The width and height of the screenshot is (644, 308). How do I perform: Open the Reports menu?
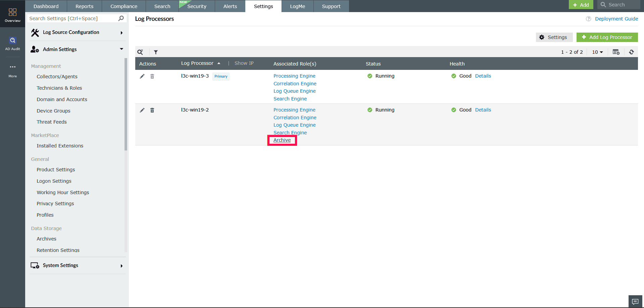tap(84, 6)
